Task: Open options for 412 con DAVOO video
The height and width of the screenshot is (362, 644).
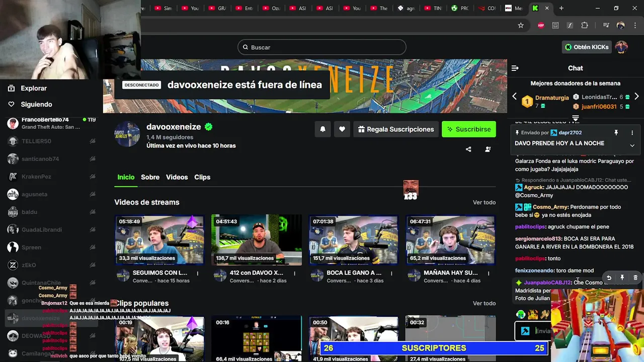Action: point(294,274)
